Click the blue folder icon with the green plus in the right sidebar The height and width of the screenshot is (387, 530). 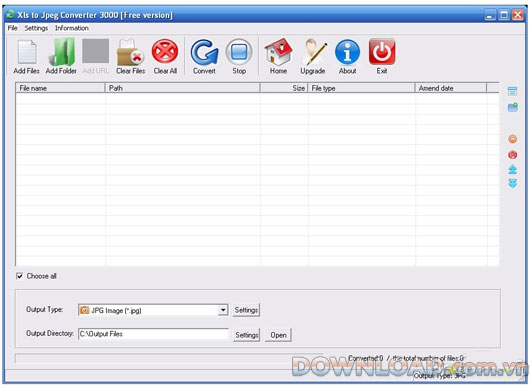(x=512, y=107)
